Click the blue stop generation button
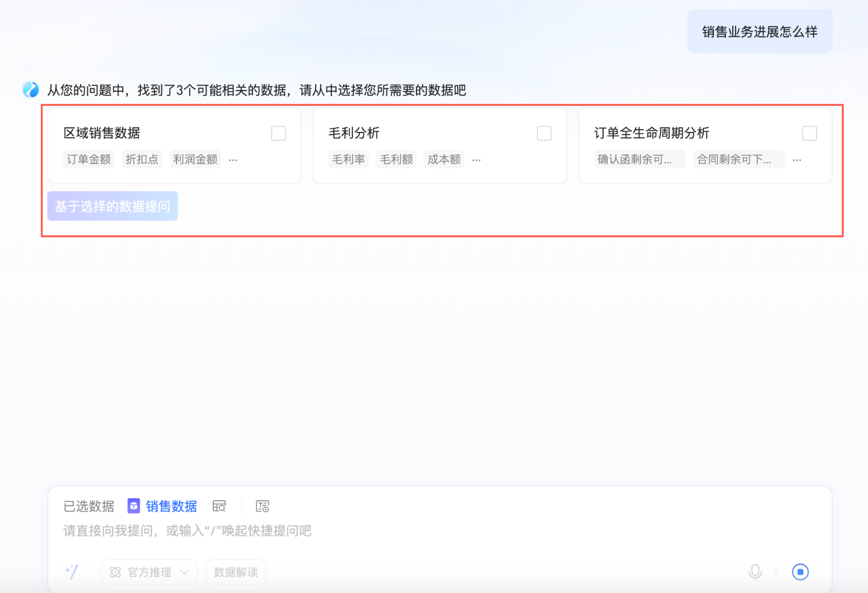 point(800,572)
